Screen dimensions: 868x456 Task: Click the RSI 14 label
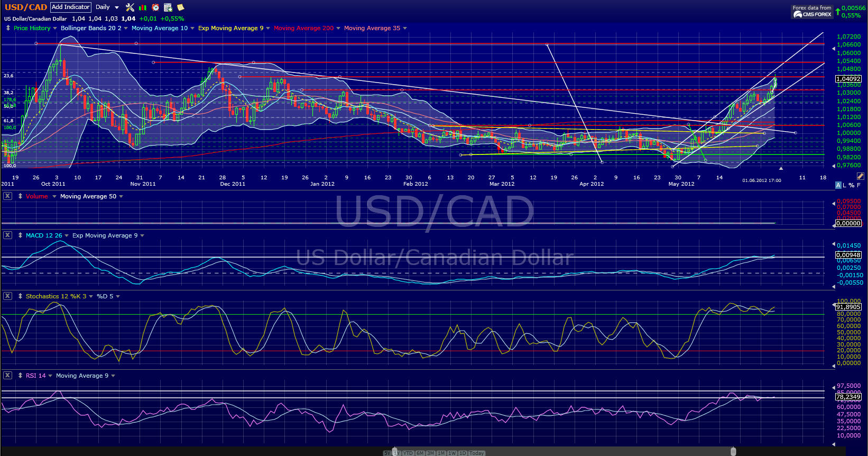tap(36, 376)
